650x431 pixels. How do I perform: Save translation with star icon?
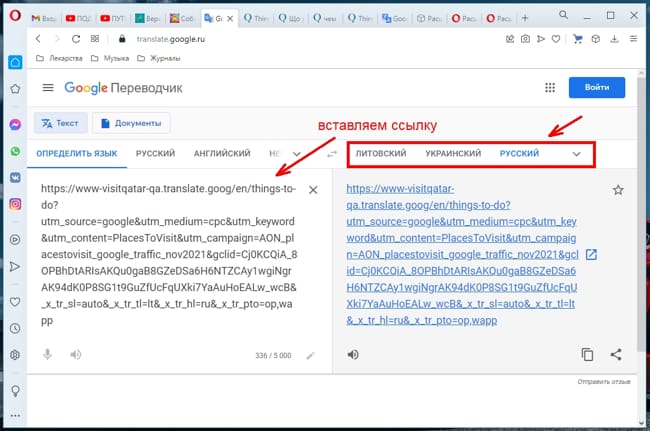point(618,190)
